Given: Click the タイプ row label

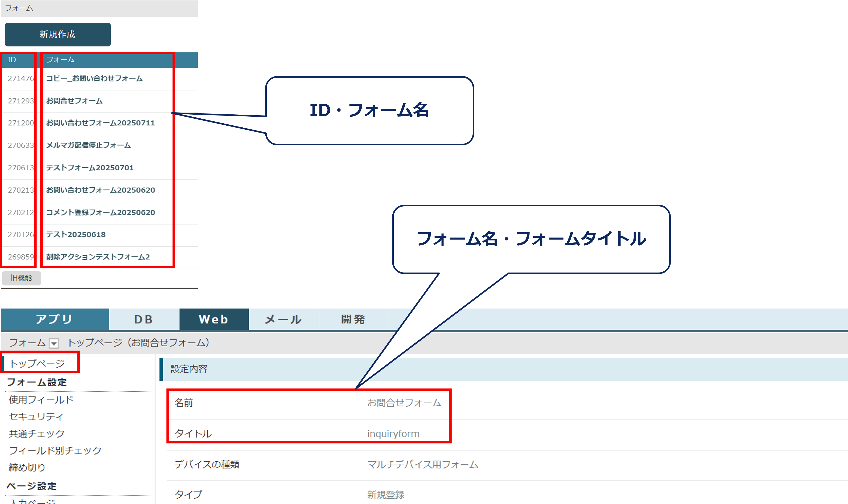Looking at the screenshot, I should (x=188, y=495).
